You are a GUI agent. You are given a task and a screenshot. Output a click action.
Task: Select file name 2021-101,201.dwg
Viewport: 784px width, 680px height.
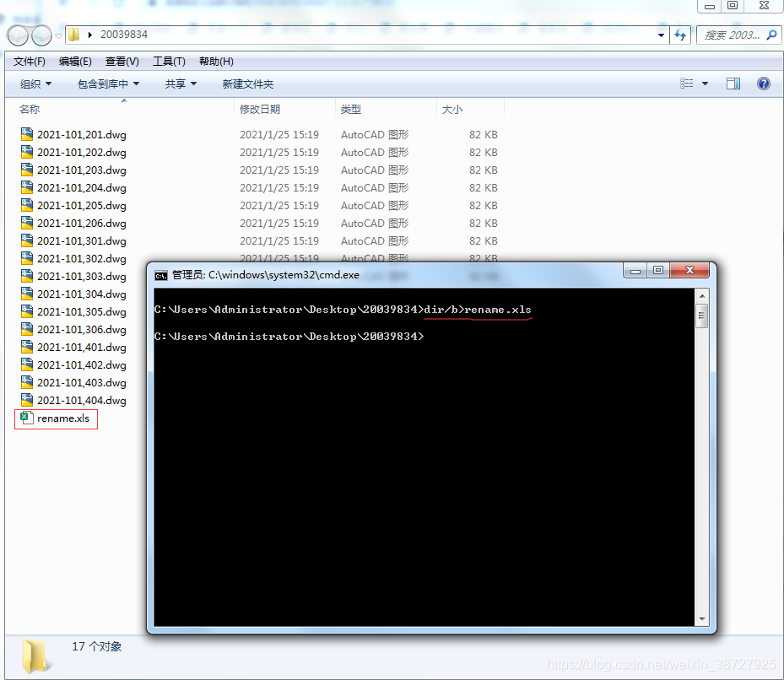(82, 135)
